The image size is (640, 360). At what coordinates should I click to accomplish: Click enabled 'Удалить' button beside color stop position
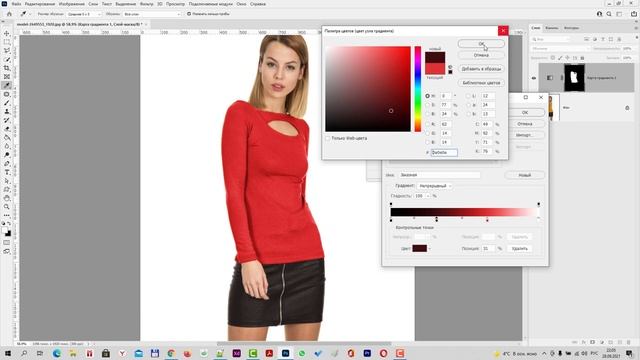coord(520,249)
